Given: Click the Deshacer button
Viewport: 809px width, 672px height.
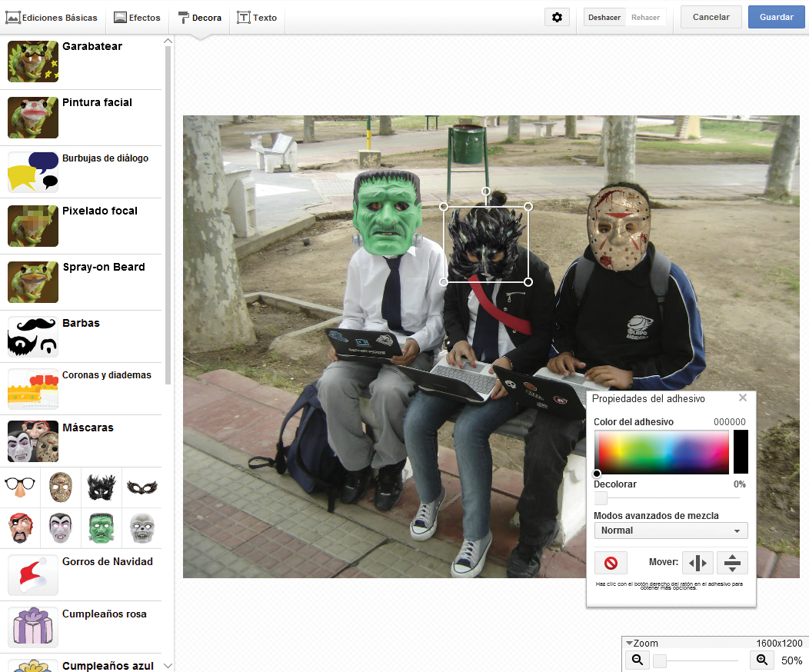Looking at the screenshot, I should point(604,18).
